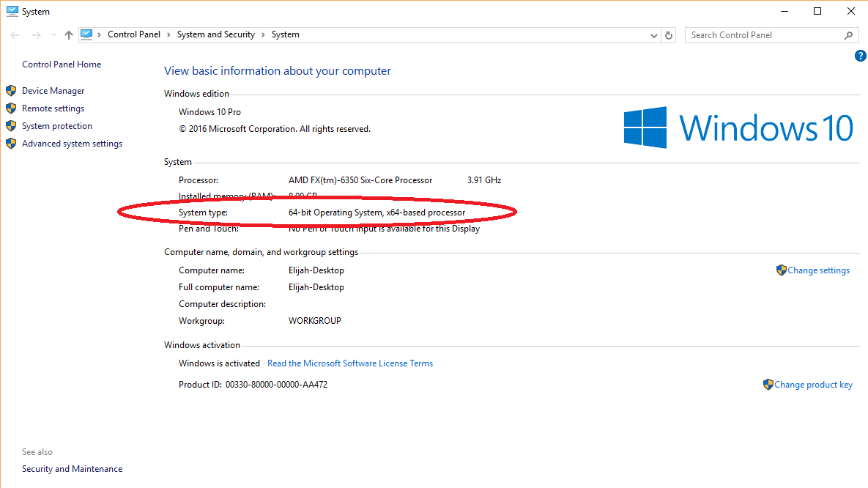The image size is (868, 488).
Task: Click shield icon beside Device Manager
Action: pos(11,91)
